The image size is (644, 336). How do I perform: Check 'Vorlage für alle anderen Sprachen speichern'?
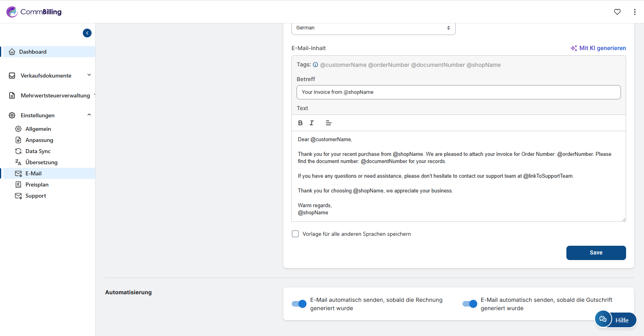click(x=295, y=234)
